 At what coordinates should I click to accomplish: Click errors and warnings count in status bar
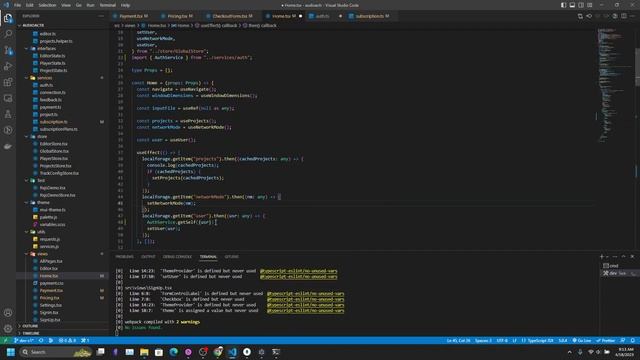(67, 340)
